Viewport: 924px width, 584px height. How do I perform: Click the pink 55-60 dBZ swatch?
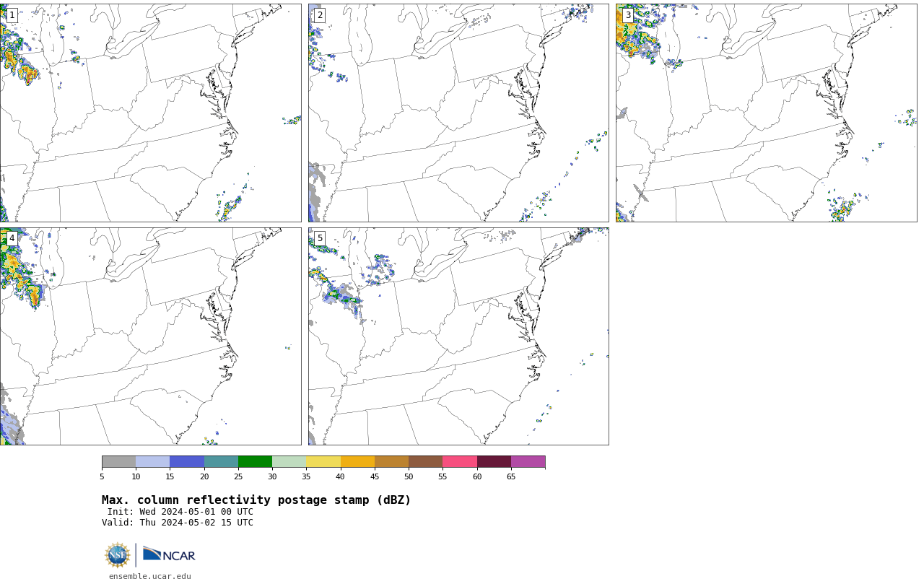point(460,462)
